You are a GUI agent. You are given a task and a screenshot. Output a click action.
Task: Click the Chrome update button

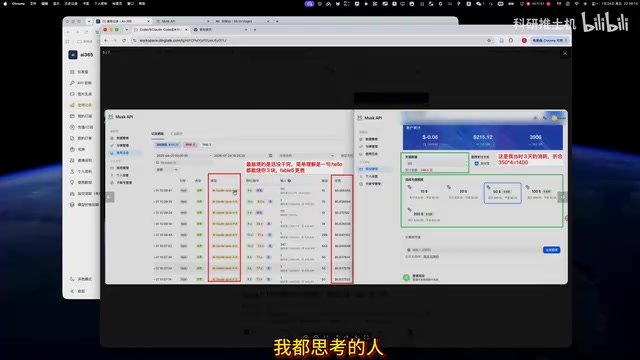coord(550,40)
